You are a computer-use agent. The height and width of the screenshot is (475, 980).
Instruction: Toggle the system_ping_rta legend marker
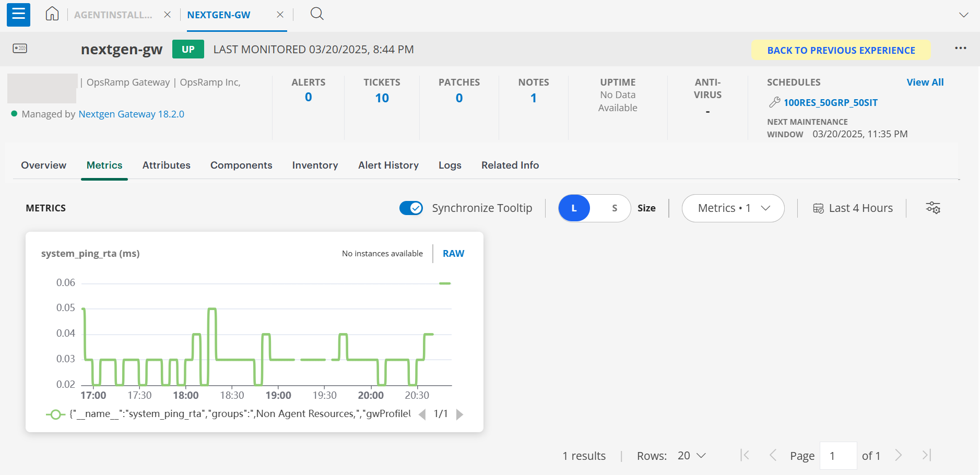coord(55,414)
